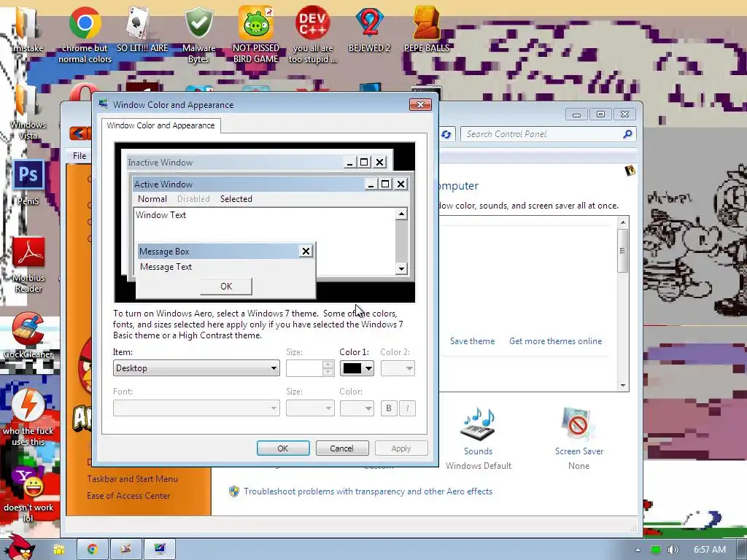Open the 'Ease of Access Center' link
This screenshot has height=560, width=747.
click(x=128, y=495)
